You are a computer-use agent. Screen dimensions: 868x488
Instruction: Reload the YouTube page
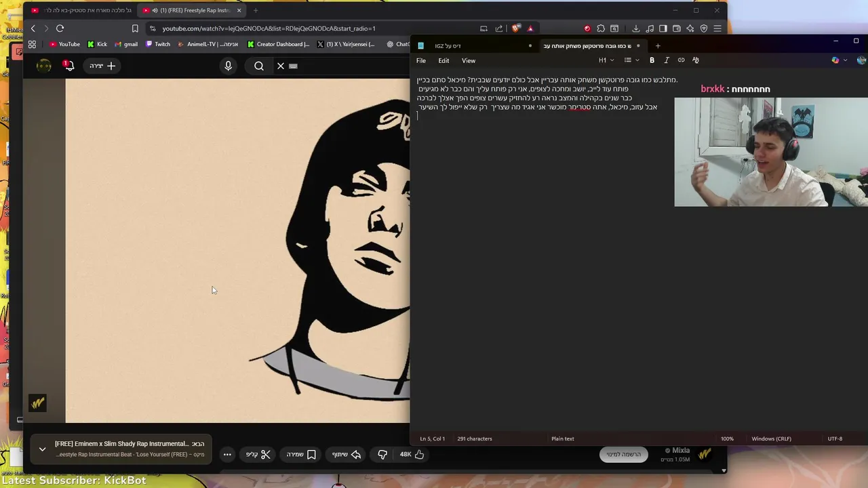coord(60,28)
